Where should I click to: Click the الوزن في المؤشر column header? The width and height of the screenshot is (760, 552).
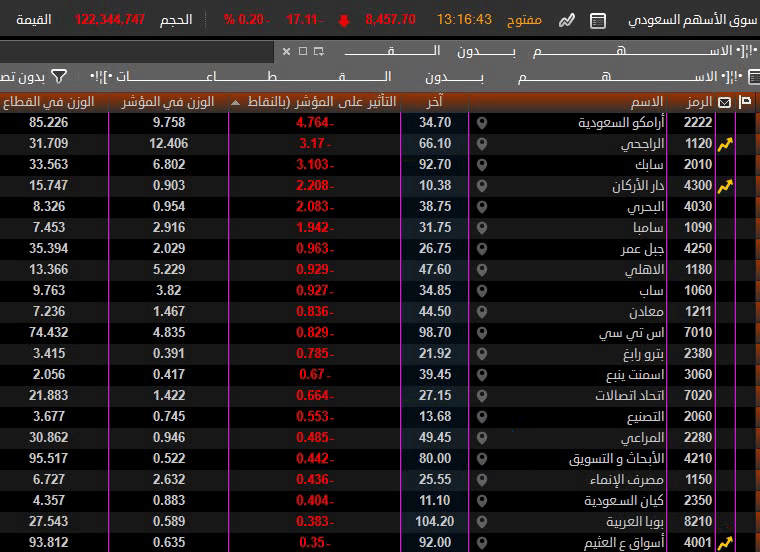click(152, 102)
